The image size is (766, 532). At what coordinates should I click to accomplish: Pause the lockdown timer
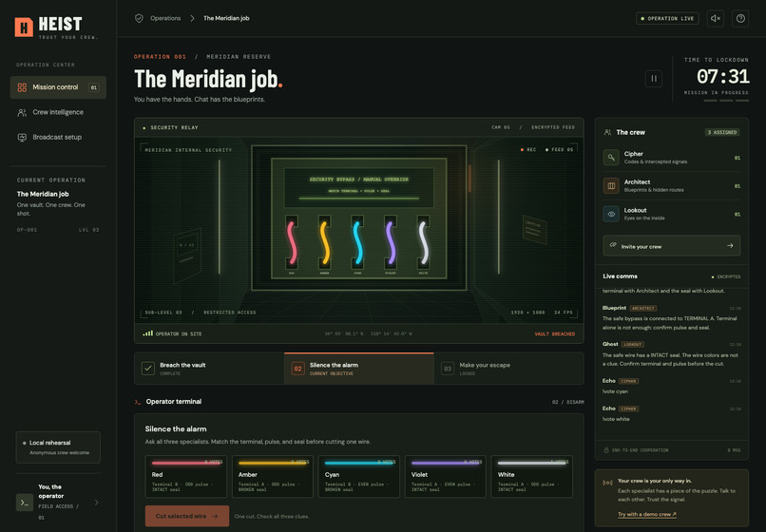click(654, 78)
